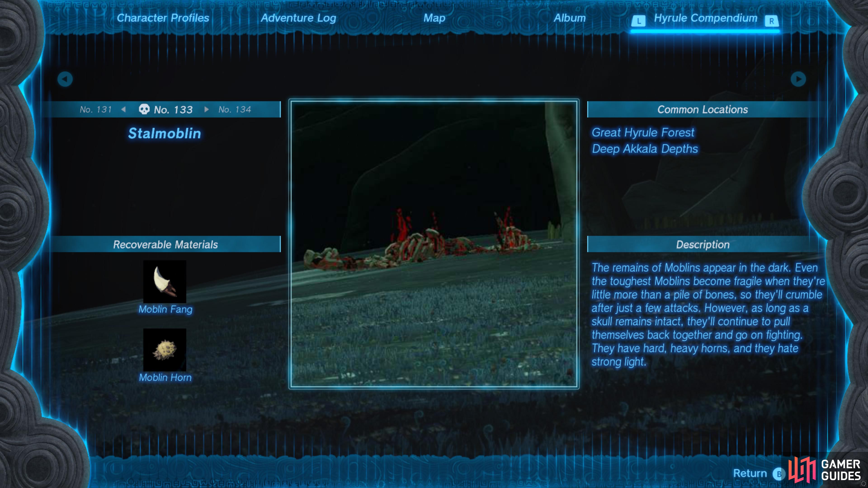Click the Stalmoblin name heading
Image resolution: width=868 pixels, height=488 pixels.
pos(164,133)
